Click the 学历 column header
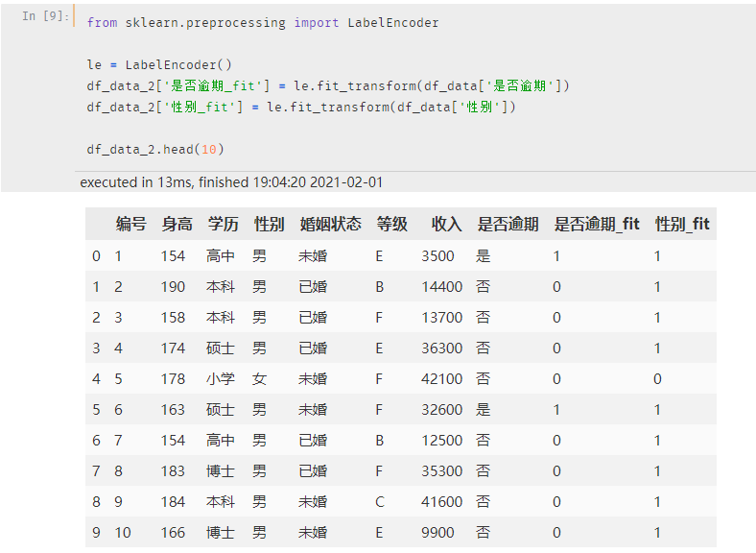The image size is (756, 553). pyautogui.click(x=224, y=224)
